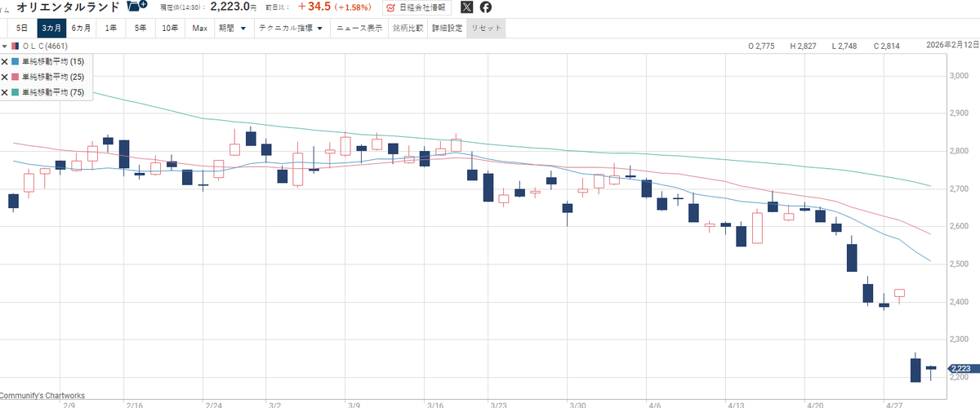
Task: Select the 5年 range tab
Action: [x=140, y=28]
